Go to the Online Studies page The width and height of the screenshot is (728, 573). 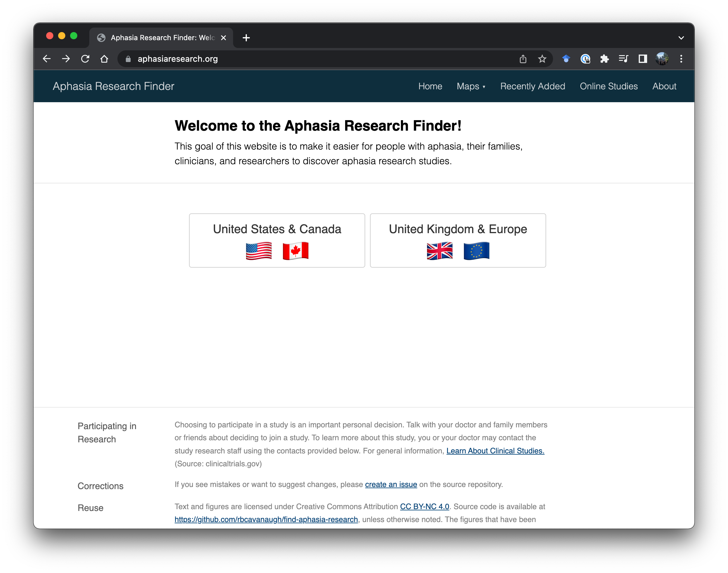click(609, 86)
